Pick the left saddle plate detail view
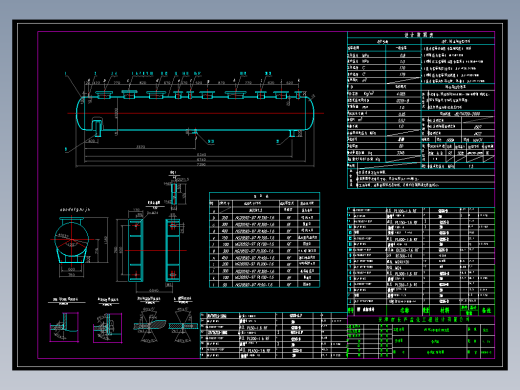The height and width of the screenshot is (390, 520). [136, 250]
